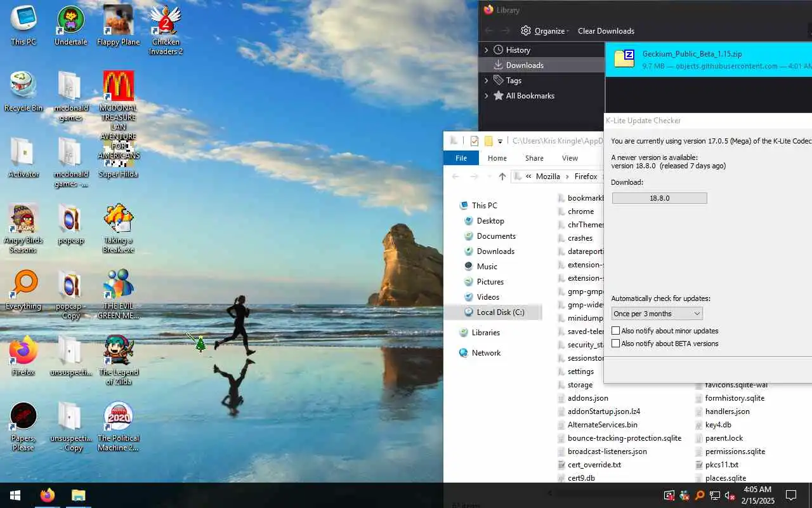The height and width of the screenshot is (508, 812).
Task: Select Downloads in the Library sidebar
Action: 542,65
